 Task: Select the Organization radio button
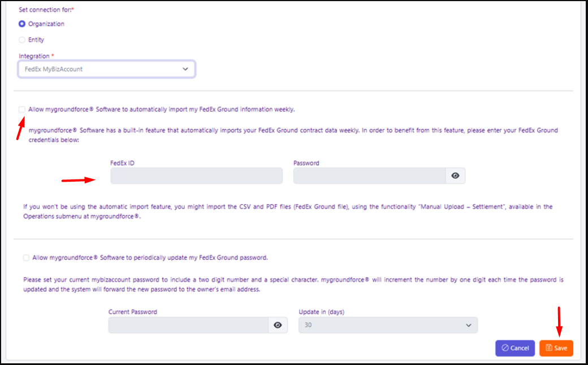pos(22,24)
